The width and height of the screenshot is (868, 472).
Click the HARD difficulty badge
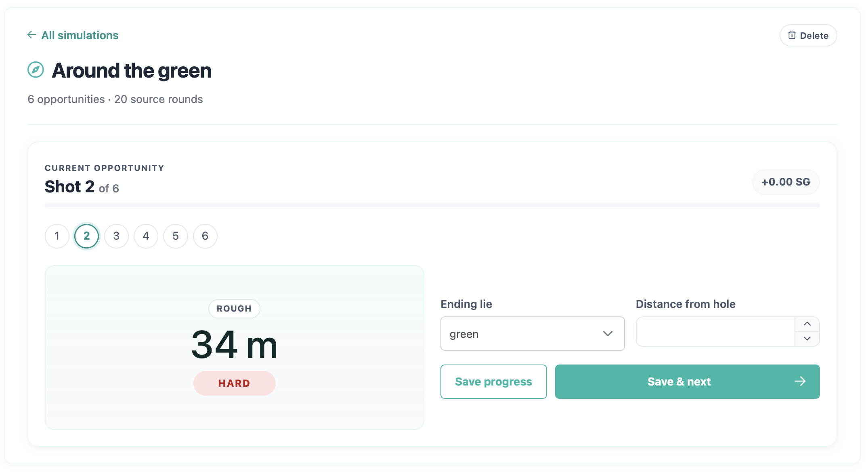point(234,383)
